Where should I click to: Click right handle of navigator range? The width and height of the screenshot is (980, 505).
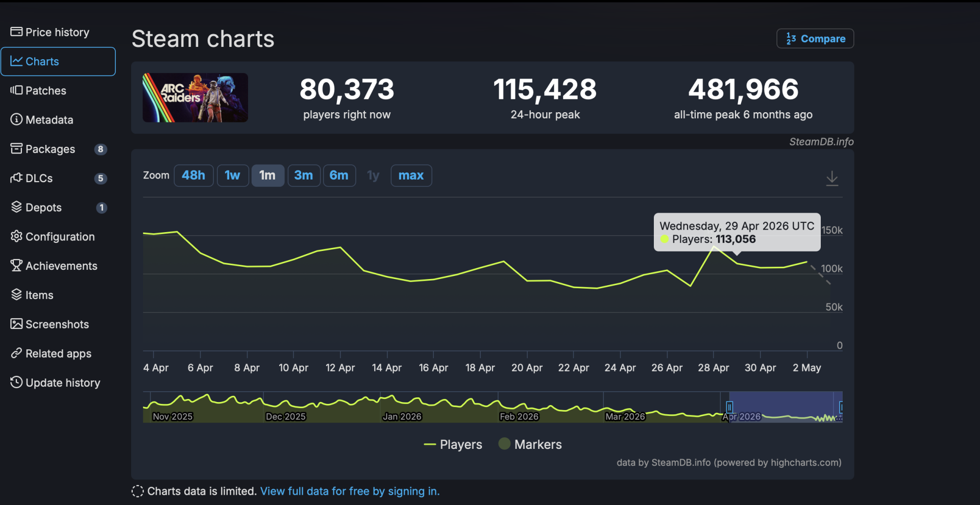coord(841,407)
